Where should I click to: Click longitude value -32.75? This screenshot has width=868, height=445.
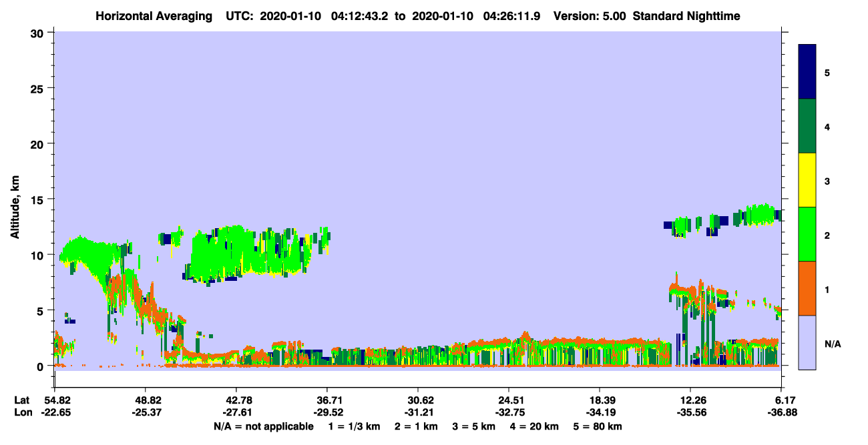point(509,413)
